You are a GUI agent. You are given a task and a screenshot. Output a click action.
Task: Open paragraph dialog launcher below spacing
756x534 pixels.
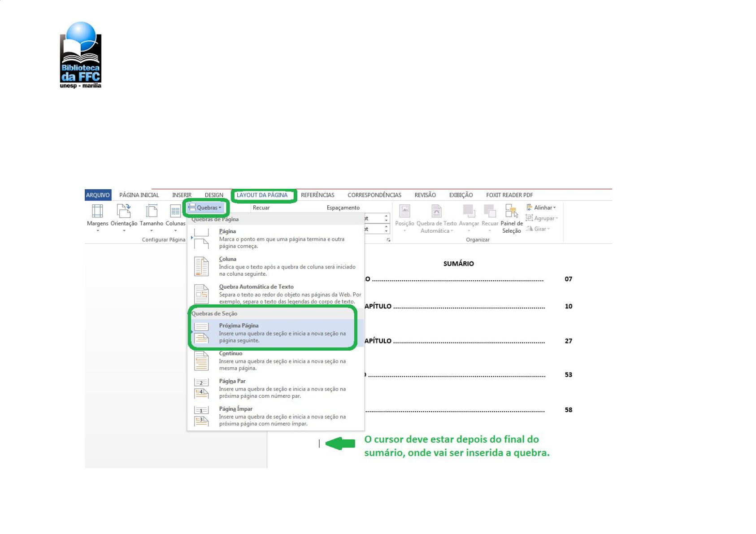[x=388, y=240]
